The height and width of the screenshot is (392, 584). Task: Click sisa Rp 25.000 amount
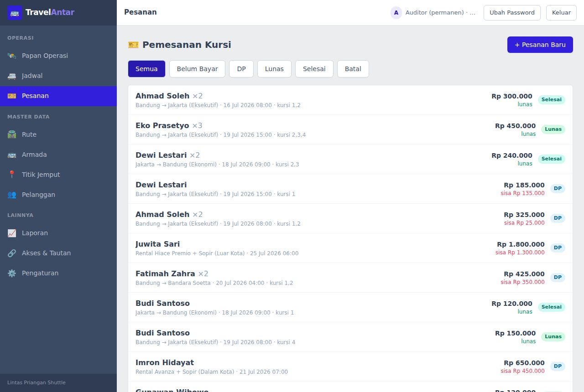(524, 223)
